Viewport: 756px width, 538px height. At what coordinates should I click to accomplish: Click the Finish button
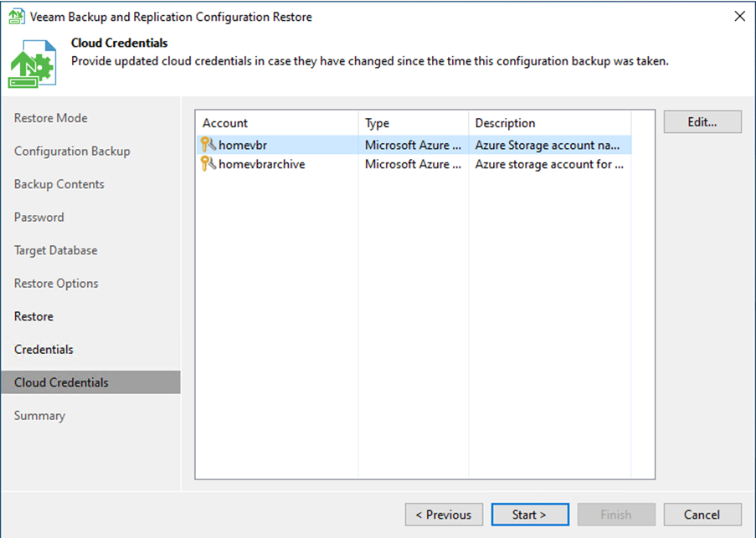[616, 515]
